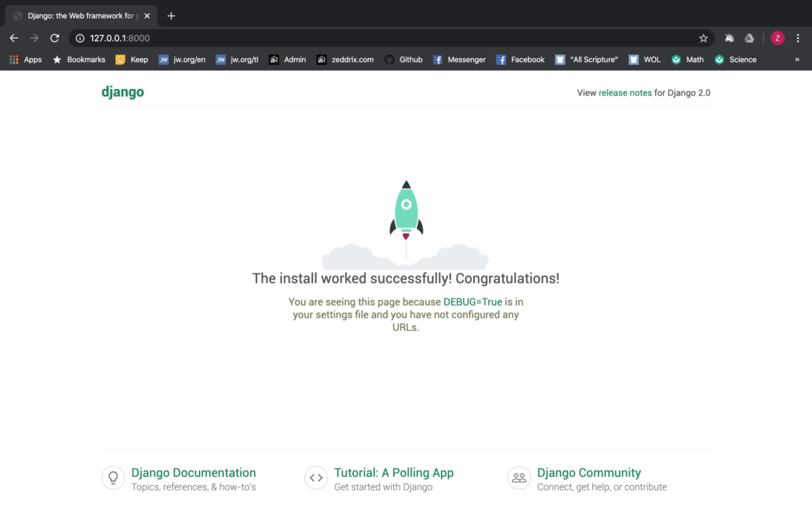Open Tutorial: A Polling App link
Viewport: 812px width, 508px height.
(x=393, y=473)
